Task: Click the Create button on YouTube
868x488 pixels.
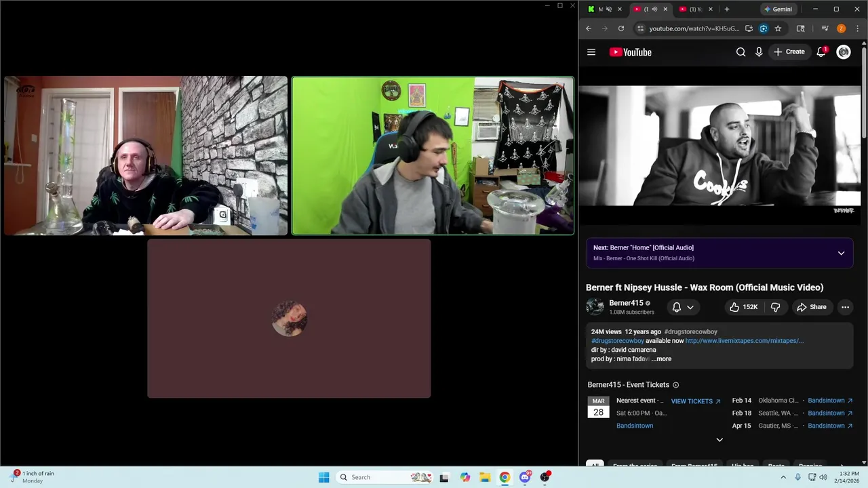Action: [789, 52]
